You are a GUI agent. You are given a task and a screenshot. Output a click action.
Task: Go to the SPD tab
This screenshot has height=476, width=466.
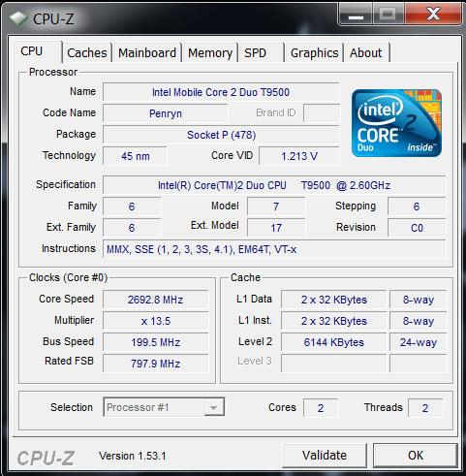pos(261,52)
